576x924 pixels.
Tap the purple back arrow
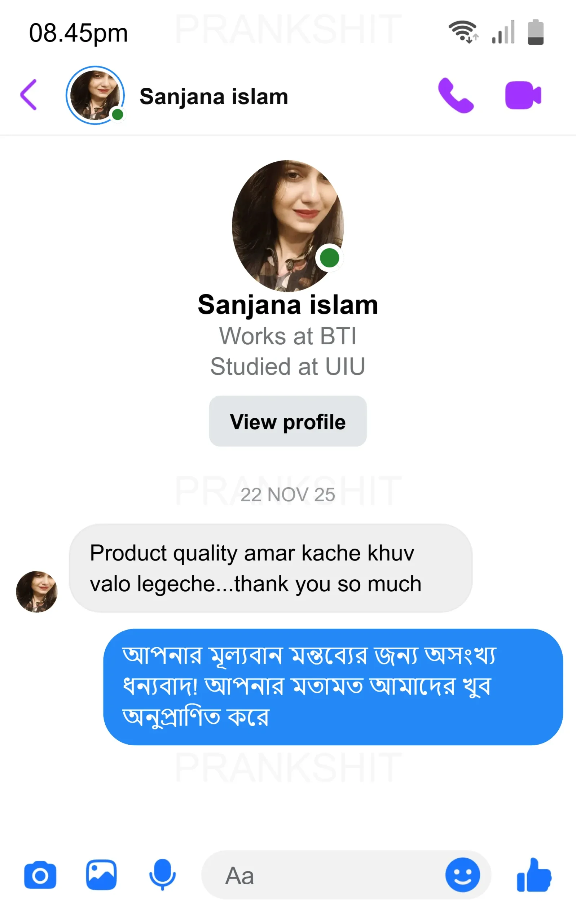(x=29, y=95)
